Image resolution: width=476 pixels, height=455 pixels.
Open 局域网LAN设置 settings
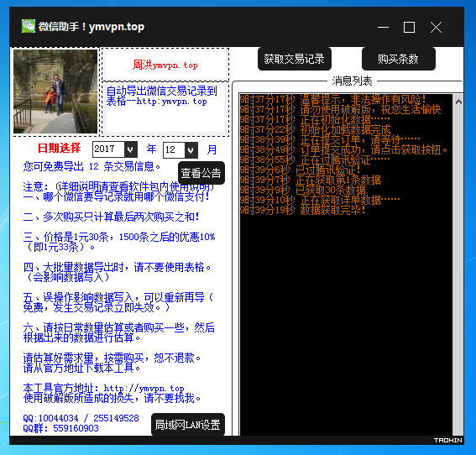tap(187, 424)
